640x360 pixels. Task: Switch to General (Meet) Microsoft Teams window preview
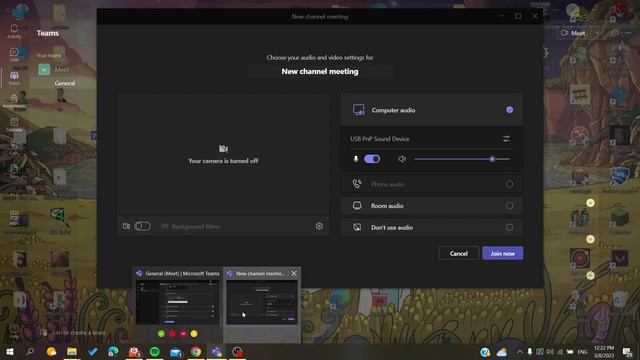click(178, 301)
